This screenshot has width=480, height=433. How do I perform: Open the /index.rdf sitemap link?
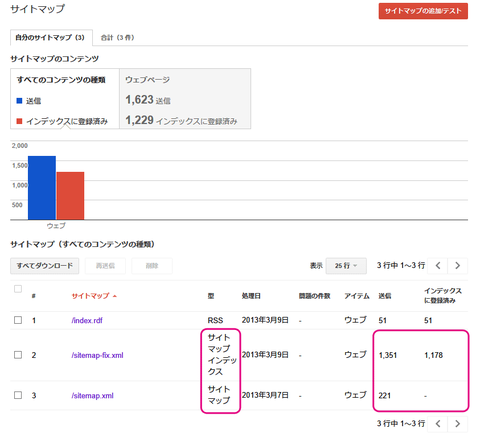(87, 320)
